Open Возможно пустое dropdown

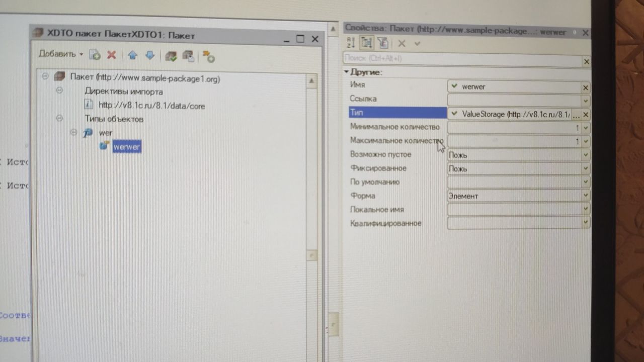[x=586, y=155]
